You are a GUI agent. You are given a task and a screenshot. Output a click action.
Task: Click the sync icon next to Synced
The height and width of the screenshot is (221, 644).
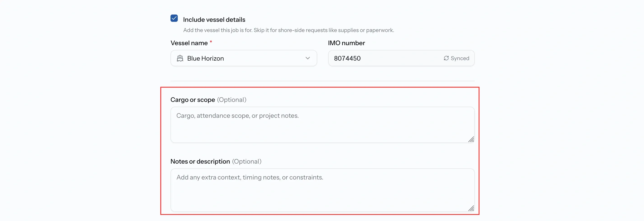pyautogui.click(x=446, y=58)
